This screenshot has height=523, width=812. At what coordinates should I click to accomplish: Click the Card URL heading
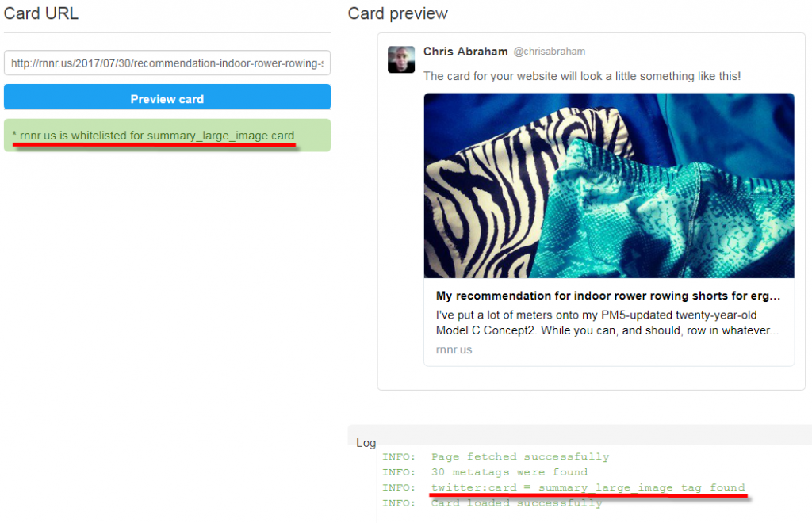(41, 13)
